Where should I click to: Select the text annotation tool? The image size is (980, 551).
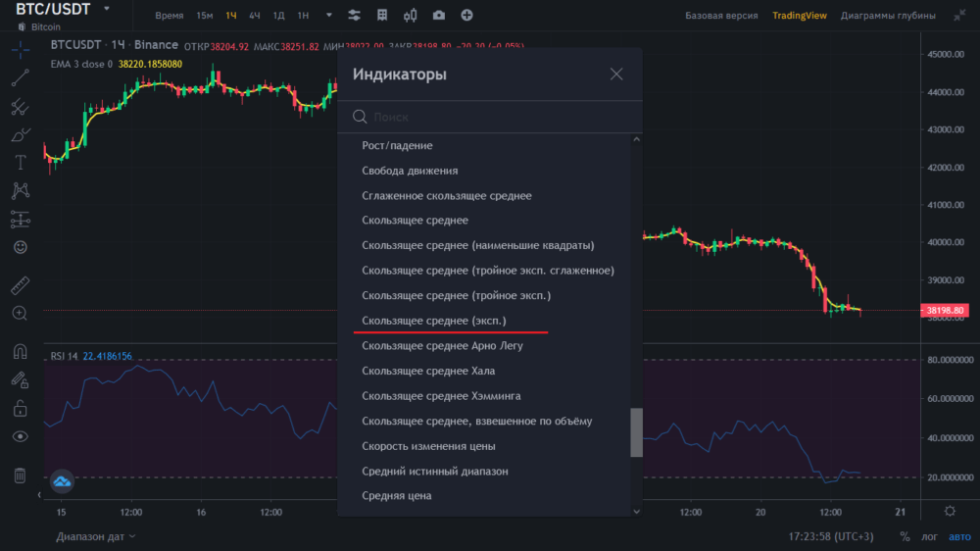click(20, 163)
